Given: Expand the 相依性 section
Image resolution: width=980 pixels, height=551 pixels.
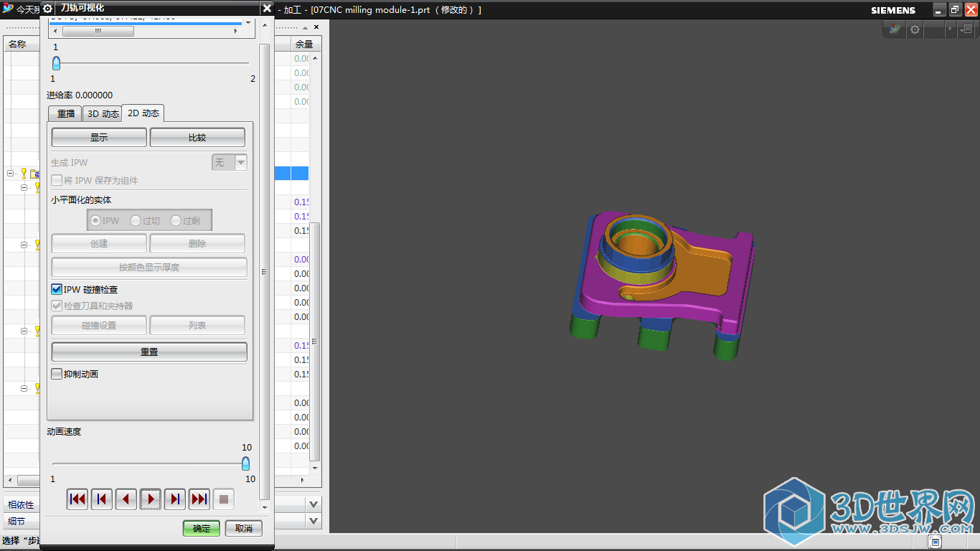Looking at the screenshot, I should 314,504.
